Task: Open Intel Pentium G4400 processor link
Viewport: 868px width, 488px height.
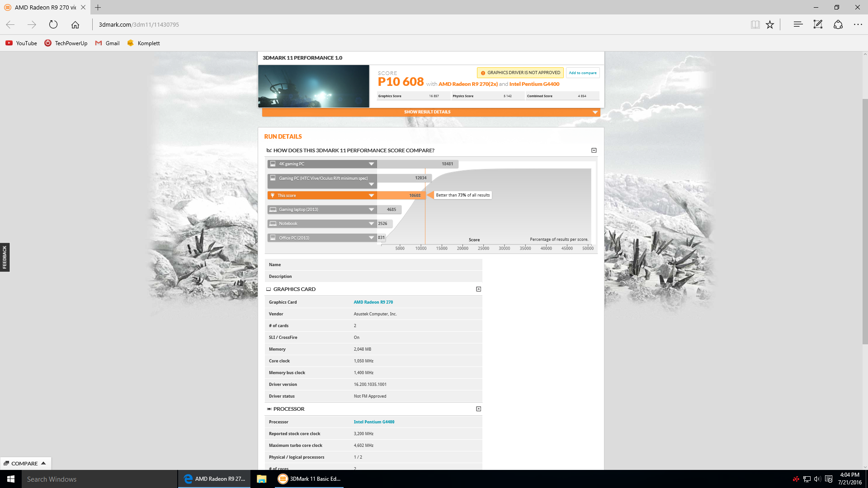Action: (374, 422)
